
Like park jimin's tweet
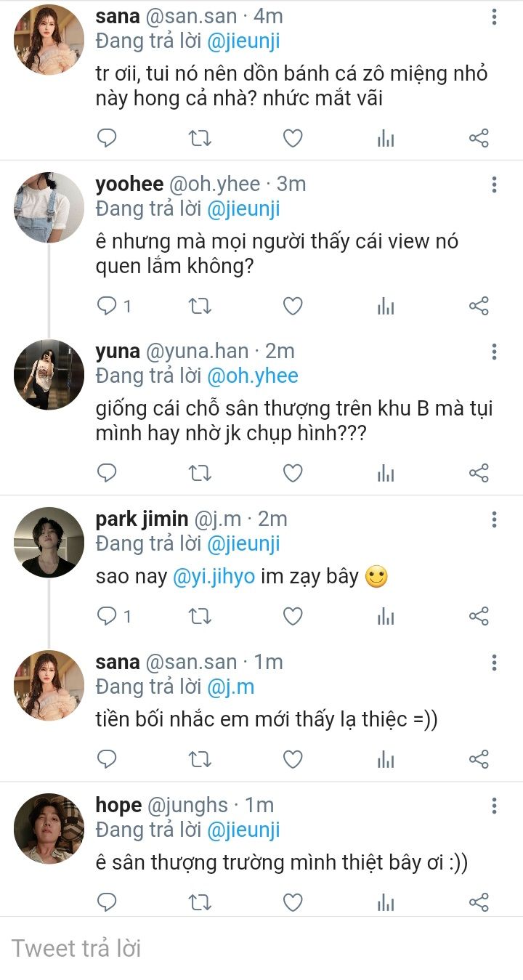tap(292, 617)
